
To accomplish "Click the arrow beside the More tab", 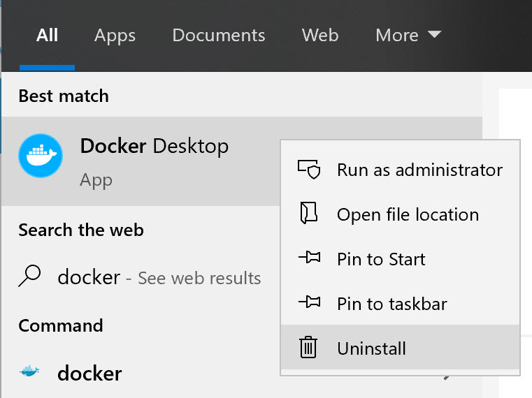I will click(x=434, y=34).
